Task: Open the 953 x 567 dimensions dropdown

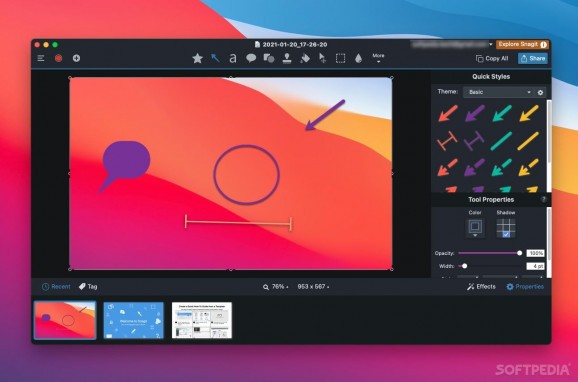Action: pos(313,287)
